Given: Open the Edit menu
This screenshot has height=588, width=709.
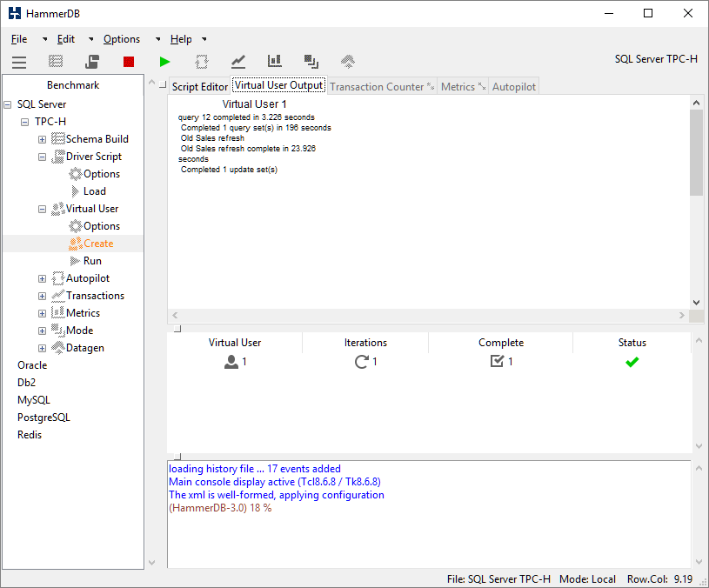Looking at the screenshot, I should click(x=65, y=39).
